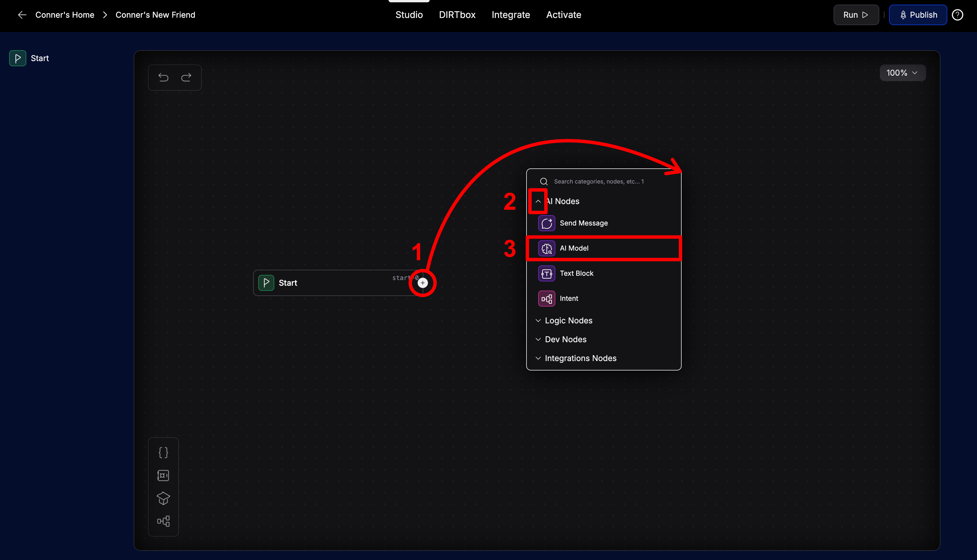Select the Text Block node
The height and width of the screenshot is (560, 977).
pos(577,273)
